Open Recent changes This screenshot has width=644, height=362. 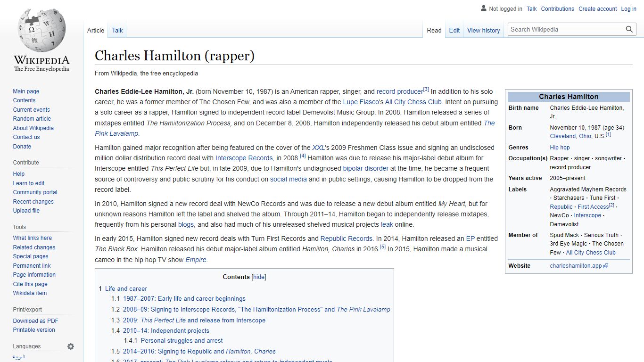click(x=33, y=202)
